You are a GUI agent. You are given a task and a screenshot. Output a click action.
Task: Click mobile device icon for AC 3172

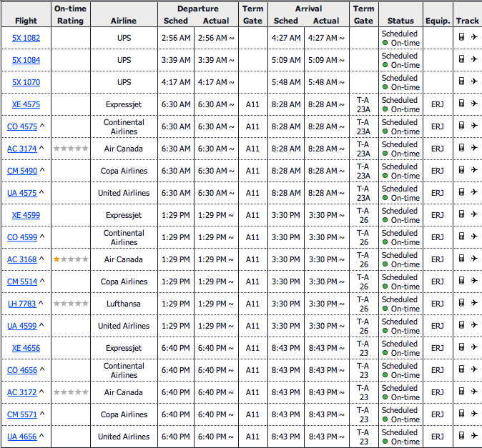click(x=461, y=391)
